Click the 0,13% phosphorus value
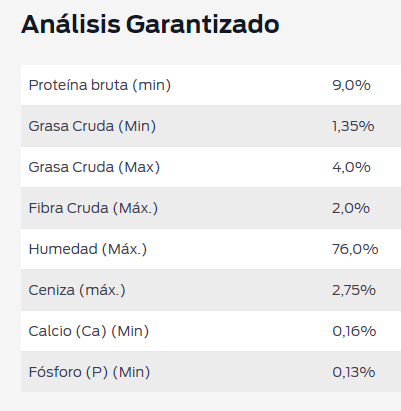The width and height of the screenshot is (401, 411). coord(354,372)
